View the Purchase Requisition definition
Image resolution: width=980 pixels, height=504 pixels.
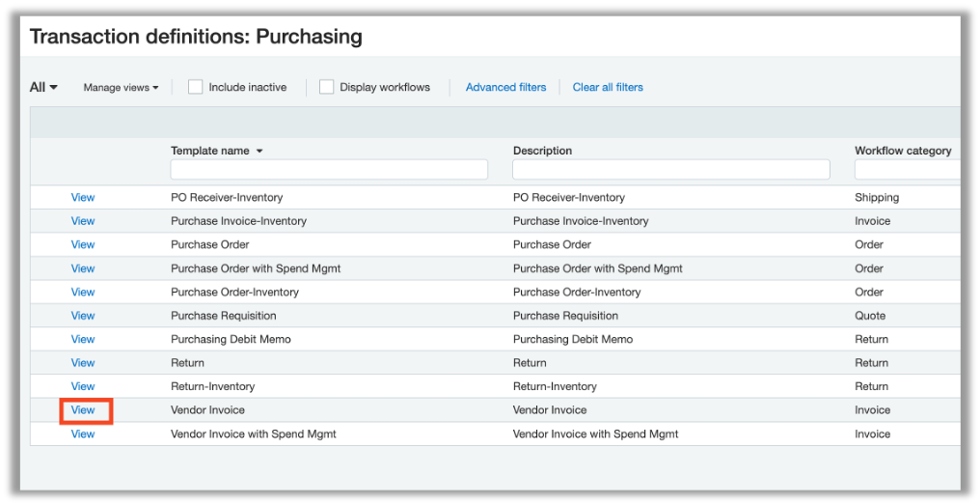tap(83, 316)
